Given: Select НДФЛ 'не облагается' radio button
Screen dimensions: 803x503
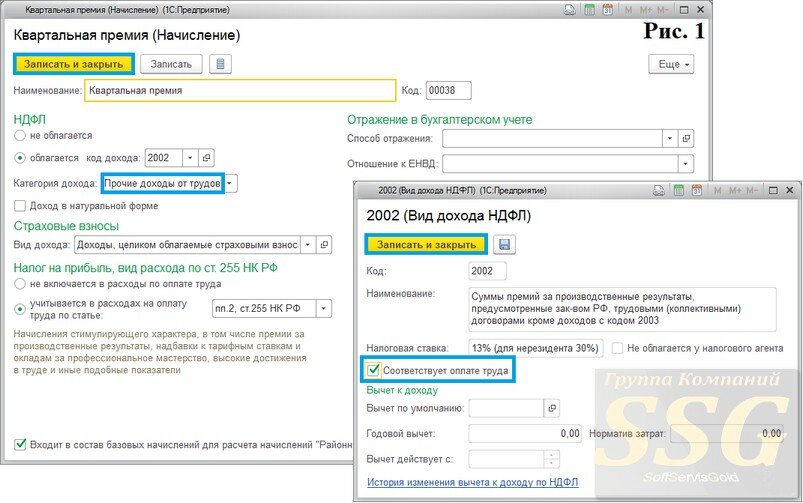Looking at the screenshot, I should coord(19,136).
